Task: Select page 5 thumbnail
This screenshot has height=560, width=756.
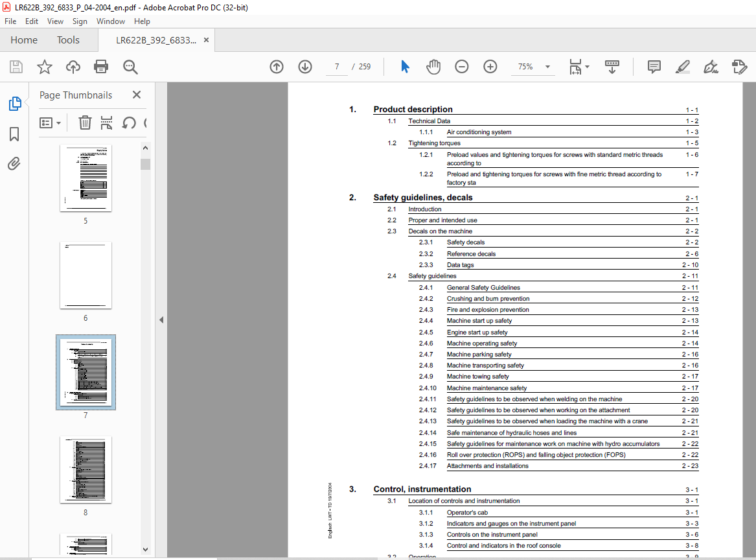Action: click(86, 178)
